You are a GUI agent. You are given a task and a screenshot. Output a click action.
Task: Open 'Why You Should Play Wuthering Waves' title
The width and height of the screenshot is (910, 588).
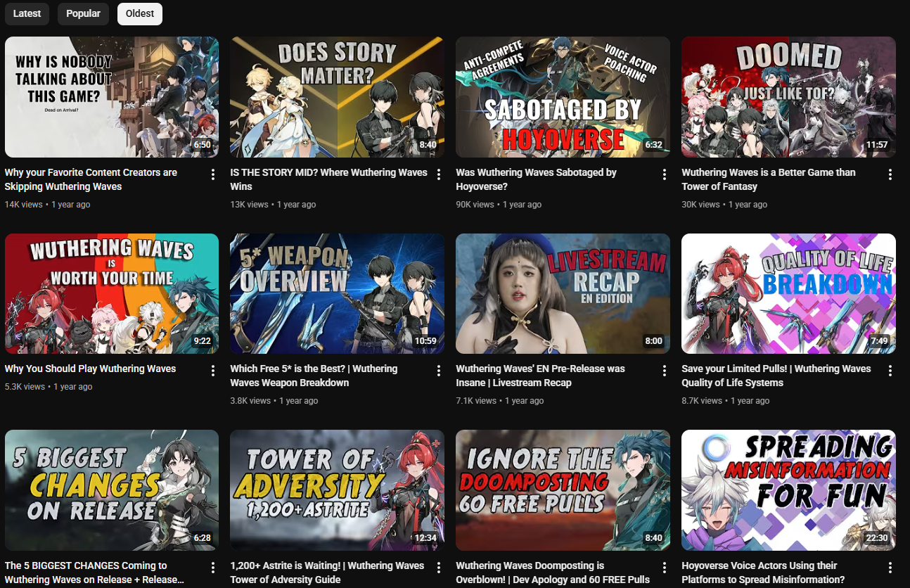90,369
